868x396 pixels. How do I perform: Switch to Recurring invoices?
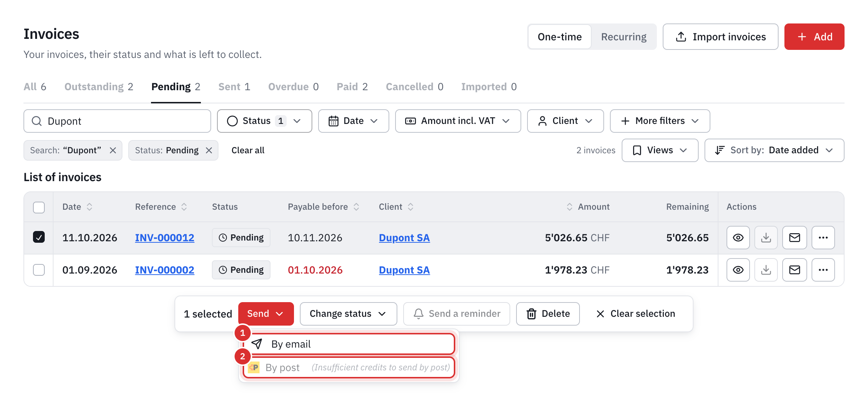pyautogui.click(x=624, y=37)
